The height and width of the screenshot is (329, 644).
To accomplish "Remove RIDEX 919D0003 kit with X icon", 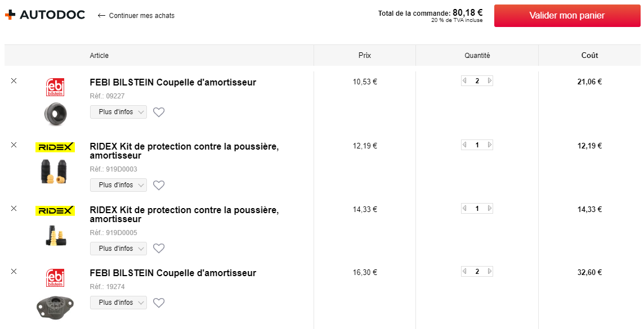I will tap(14, 145).
